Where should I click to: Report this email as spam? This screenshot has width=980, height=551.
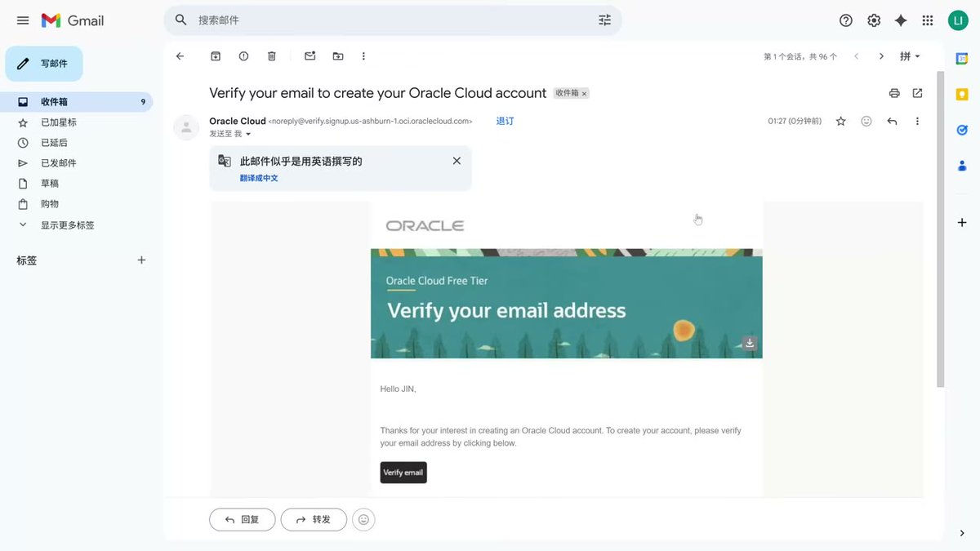[x=243, y=56]
